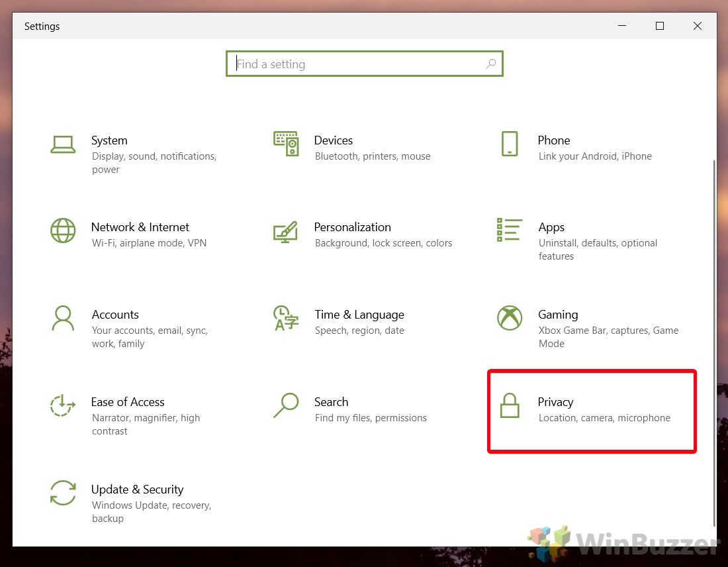Open Gaming title link
Viewport: 728px width, 567px height.
558,315
